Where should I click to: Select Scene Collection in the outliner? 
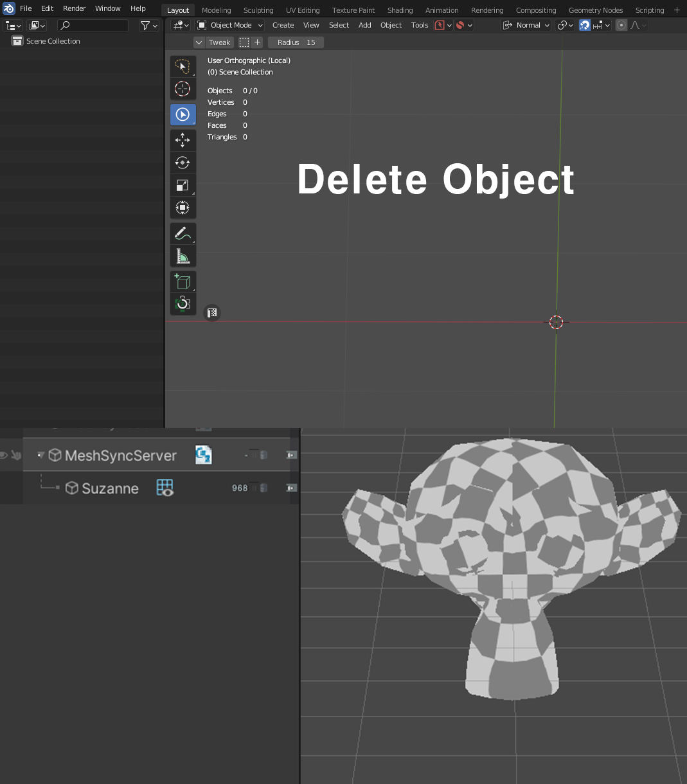pyautogui.click(x=53, y=40)
